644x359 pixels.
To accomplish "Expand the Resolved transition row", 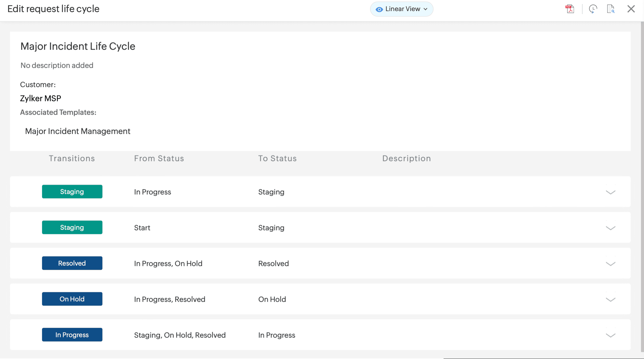I will pos(610,264).
